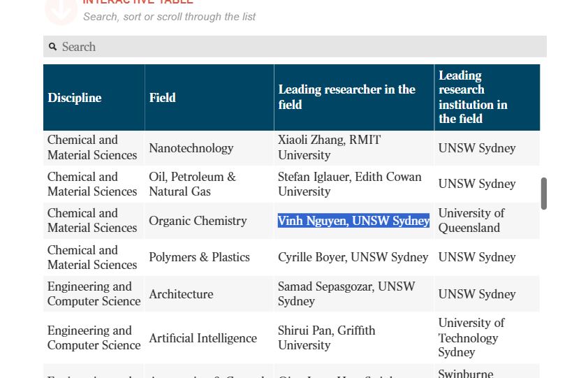588x378 pixels.
Task: Click the Polymers & Plastics cell
Action: [199, 257]
